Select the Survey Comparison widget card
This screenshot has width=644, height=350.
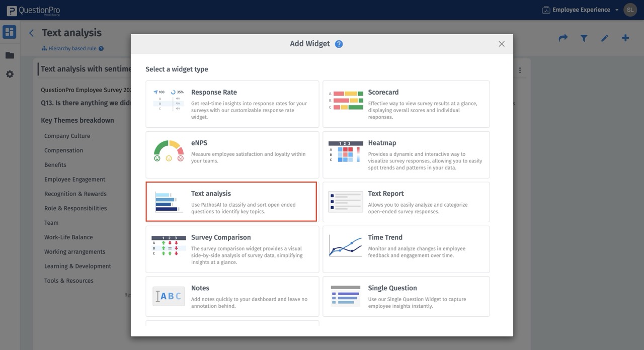232,249
